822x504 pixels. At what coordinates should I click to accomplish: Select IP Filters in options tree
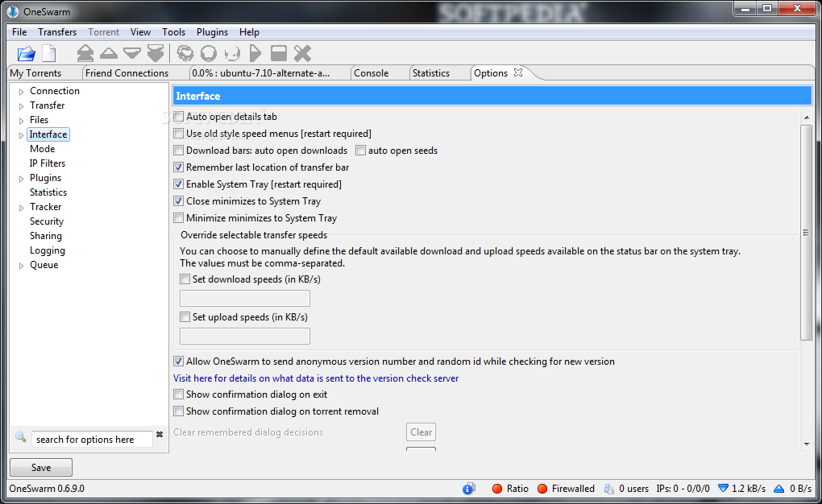[48, 163]
